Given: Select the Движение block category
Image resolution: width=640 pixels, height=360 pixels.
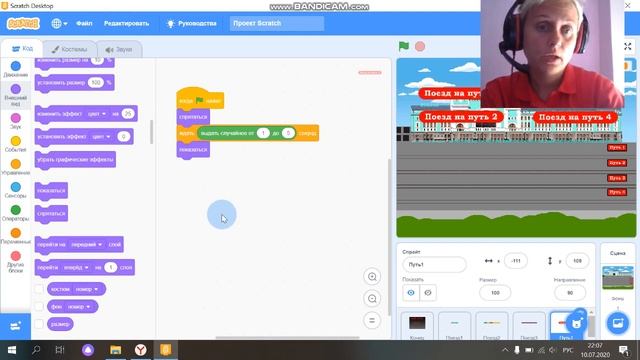Looking at the screenshot, I should [16, 69].
